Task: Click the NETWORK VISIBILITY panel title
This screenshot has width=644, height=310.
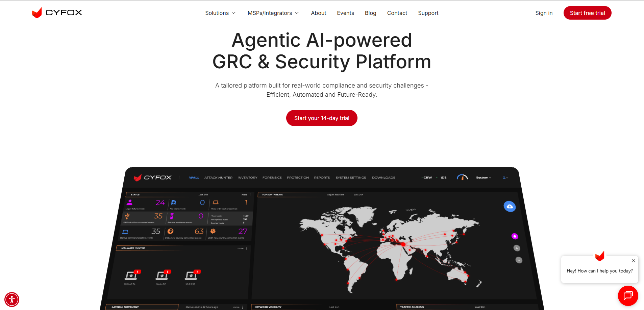Action: click(268, 307)
